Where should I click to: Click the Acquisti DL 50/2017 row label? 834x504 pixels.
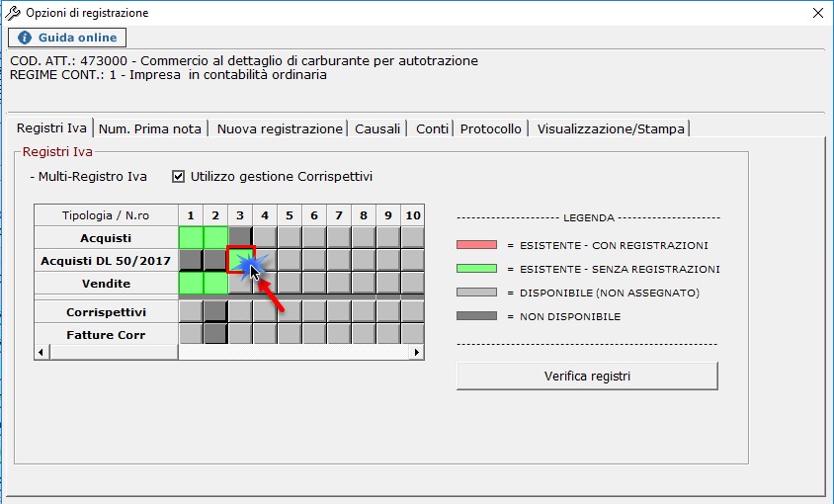[106, 261]
